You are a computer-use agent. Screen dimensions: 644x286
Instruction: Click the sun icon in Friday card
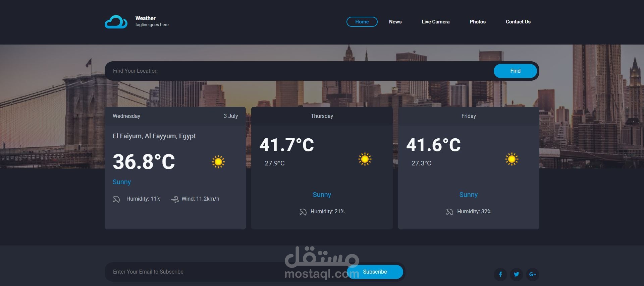click(x=512, y=159)
